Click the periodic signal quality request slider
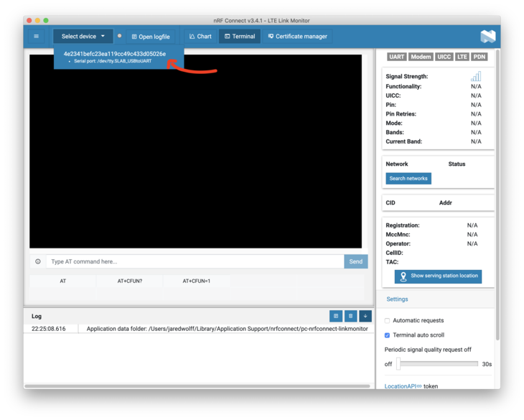 tap(437, 364)
